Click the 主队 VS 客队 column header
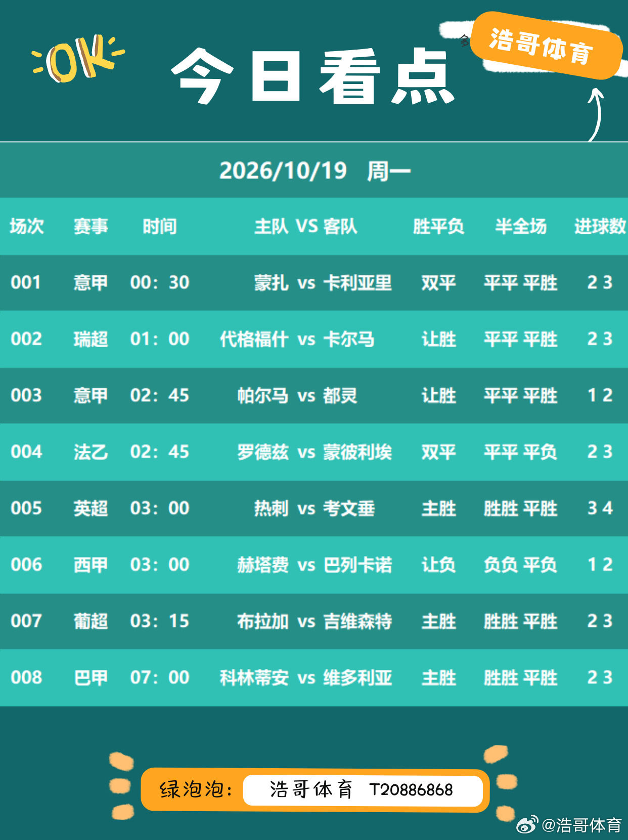The width and height of the screenshot is (628, 840). [306, 226]
